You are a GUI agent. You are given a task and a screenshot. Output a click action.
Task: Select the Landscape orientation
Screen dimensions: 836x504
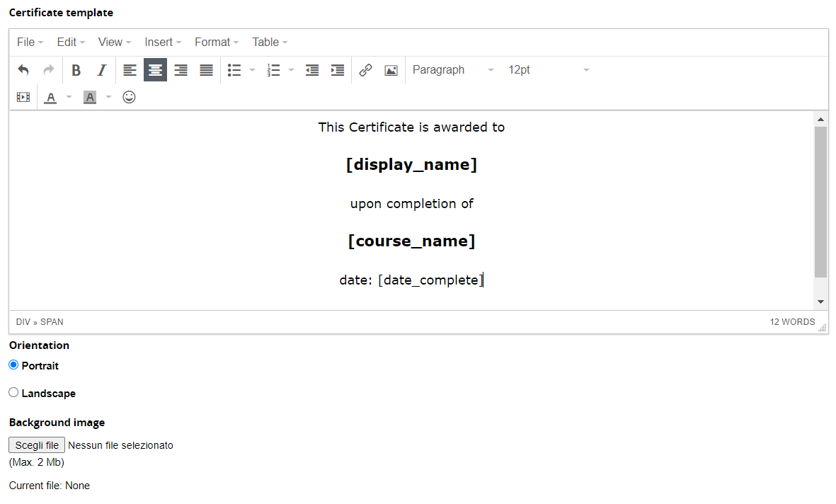tap(13, 392)
